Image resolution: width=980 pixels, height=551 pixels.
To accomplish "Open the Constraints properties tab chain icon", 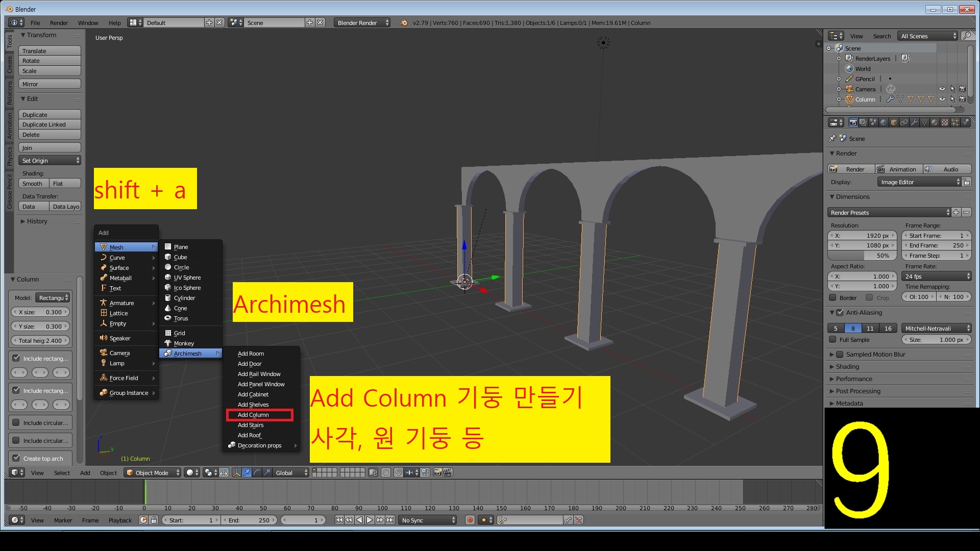I will pos(904,122).
